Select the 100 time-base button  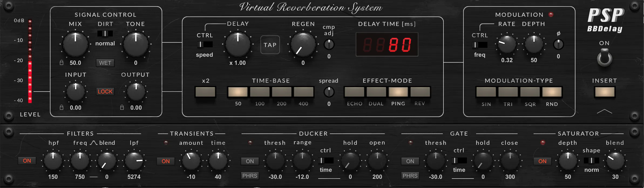[x=260, y=92]
